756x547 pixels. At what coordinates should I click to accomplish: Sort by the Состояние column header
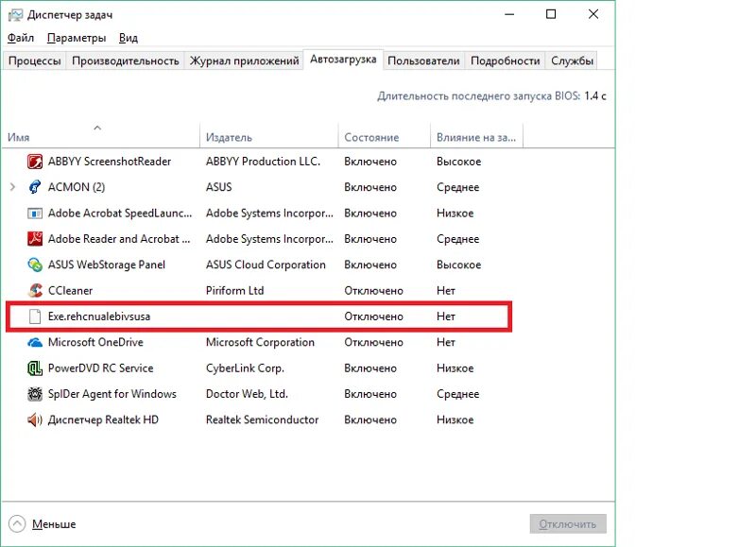(384, 136)
